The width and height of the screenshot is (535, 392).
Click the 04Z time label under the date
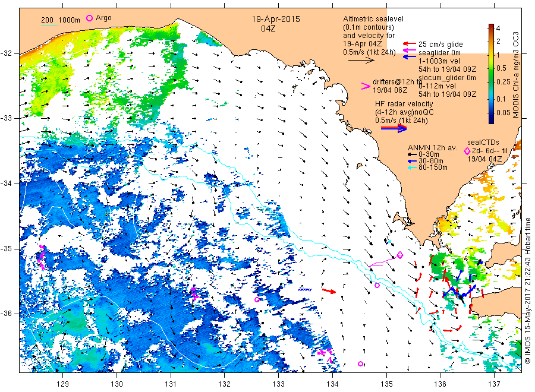tap(268, 29)
